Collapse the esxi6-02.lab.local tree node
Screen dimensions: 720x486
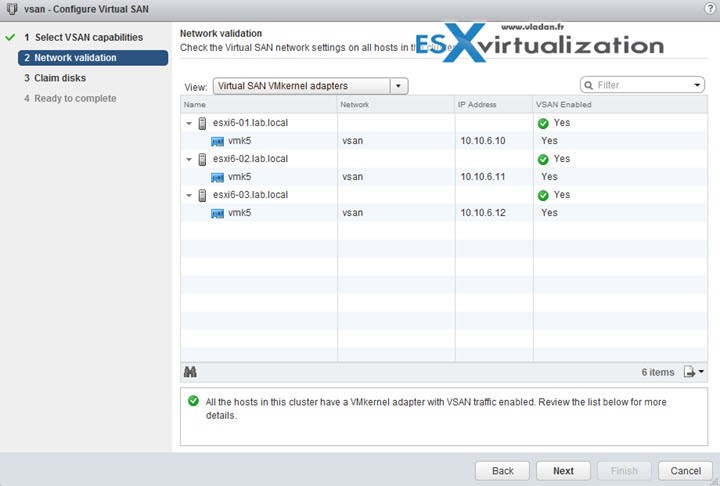click(x=189, y=159)
